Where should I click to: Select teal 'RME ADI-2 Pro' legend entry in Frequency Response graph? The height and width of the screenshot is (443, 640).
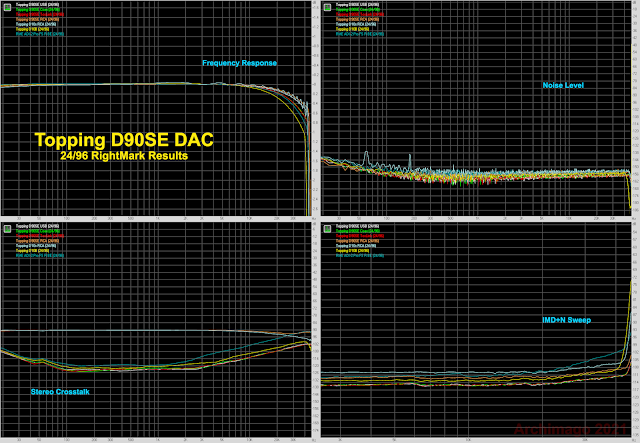click(40, 34)
